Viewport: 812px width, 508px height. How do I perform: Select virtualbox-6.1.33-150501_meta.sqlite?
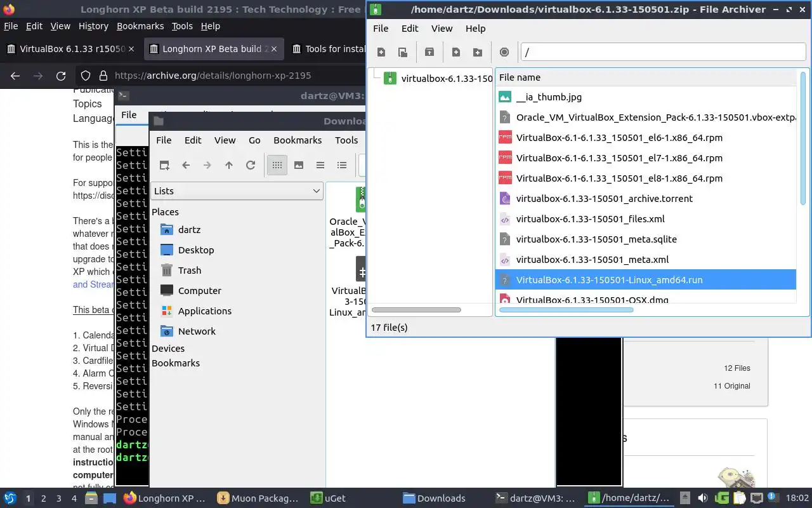tap(646, 239)
